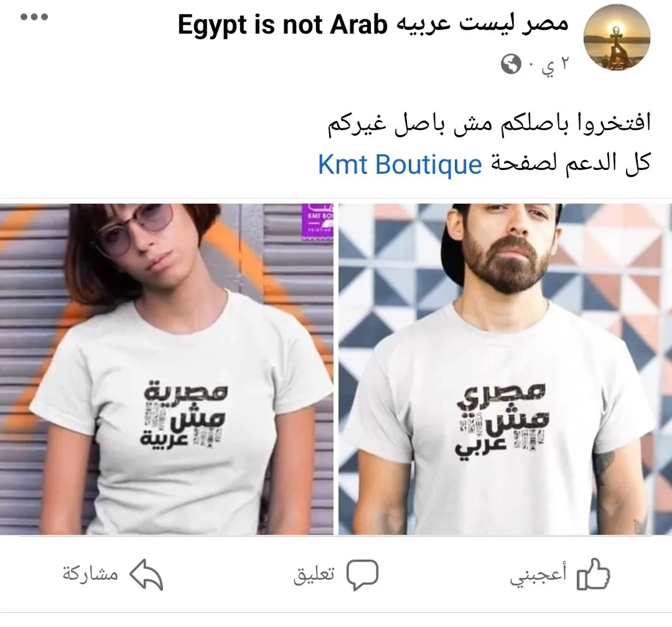
Task: Click the share arrow icon
Action: coord(146,575)
